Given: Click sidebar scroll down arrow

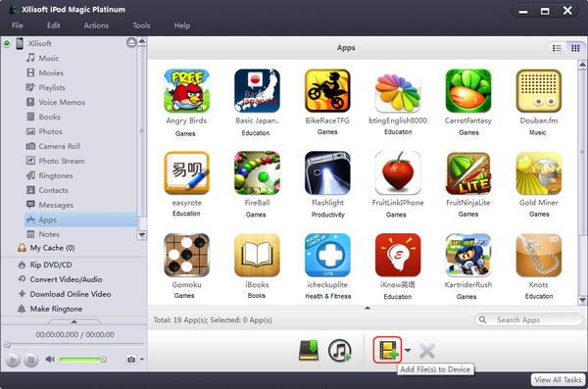Looking at the screenshot, I should [142, 235].
